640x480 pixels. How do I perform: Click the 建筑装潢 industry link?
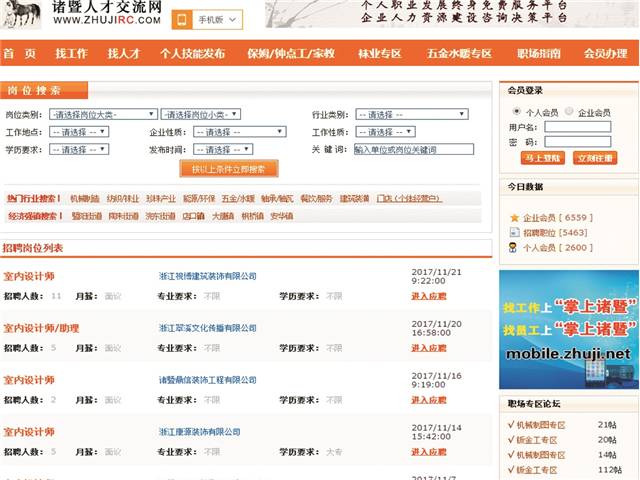(355, 199)
